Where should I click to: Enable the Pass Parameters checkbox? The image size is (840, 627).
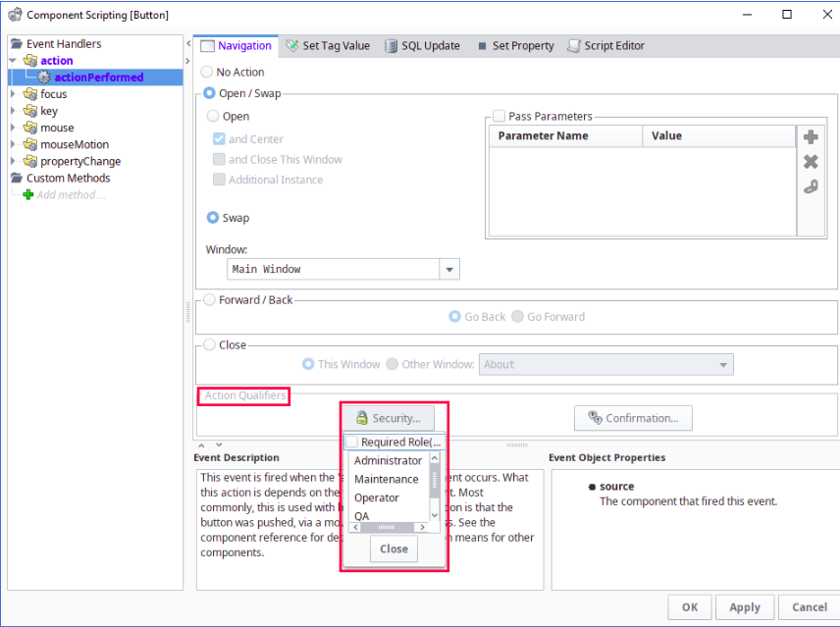pyautogui.click(x=499, y=117)
